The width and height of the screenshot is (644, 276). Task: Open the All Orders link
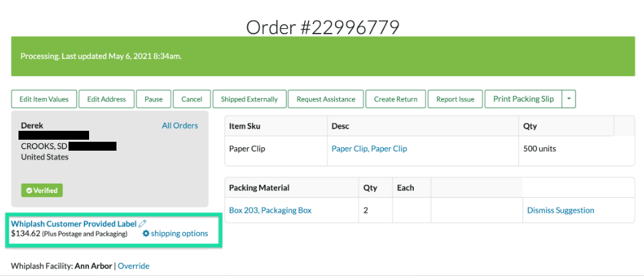click(180, 126)
